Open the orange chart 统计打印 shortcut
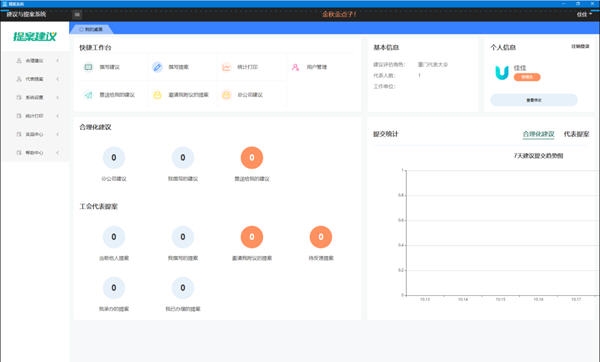The width and height of the screenshot is (600, 362). click(x=227, y=67)
